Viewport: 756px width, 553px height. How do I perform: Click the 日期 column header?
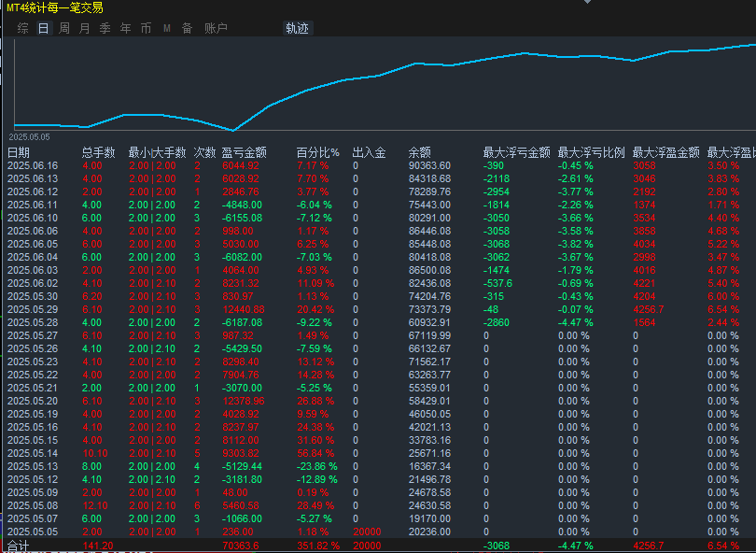[x=19, y=153]
